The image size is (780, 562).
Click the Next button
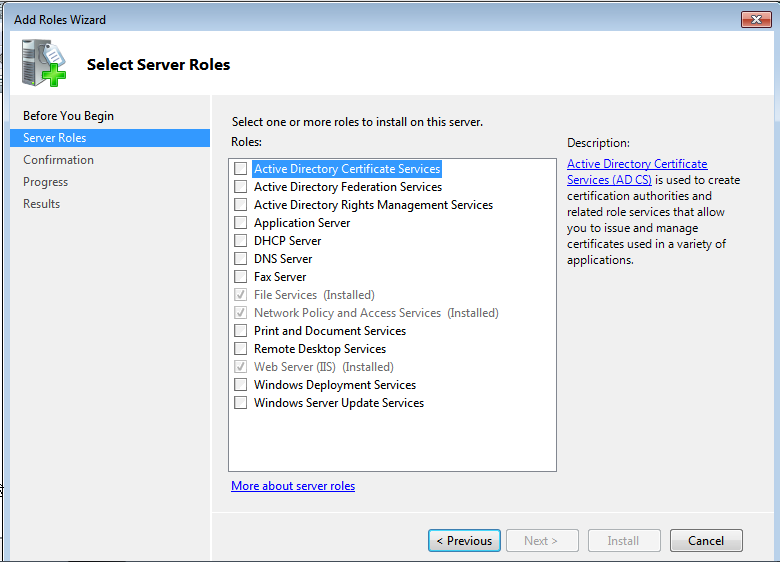coord(542,541)
